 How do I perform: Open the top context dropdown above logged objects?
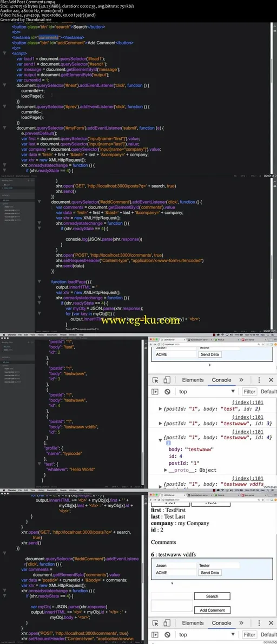point(207,391)
